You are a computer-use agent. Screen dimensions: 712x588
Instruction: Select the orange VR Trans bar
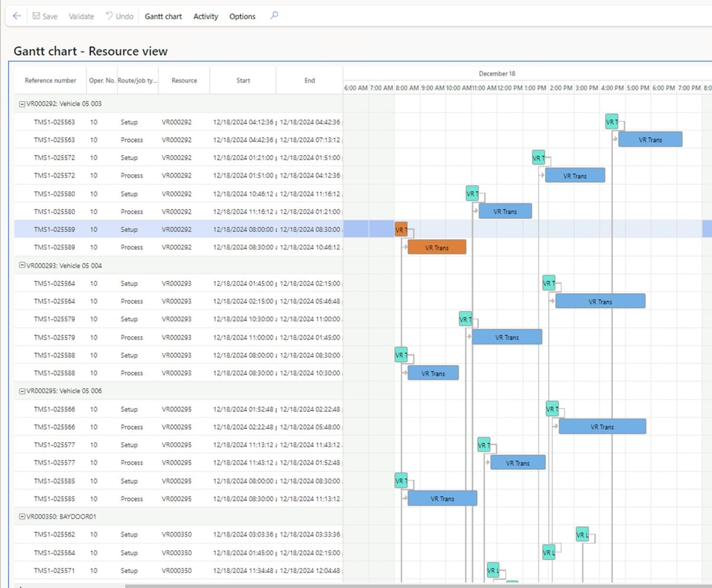[437, 248]
